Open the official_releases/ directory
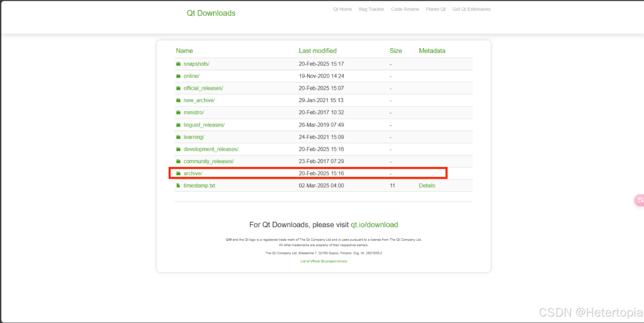 (203, 88)
